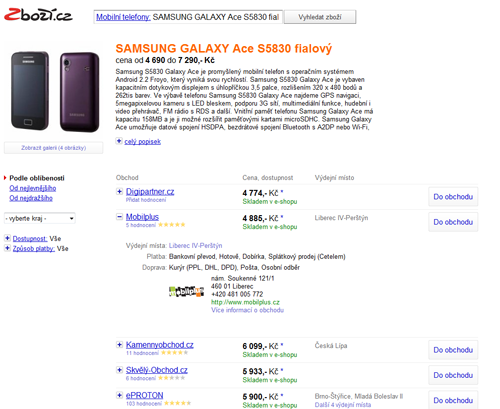
Task: Open the Zbozi.cz logo homepage
Action: tap(38, 15)
